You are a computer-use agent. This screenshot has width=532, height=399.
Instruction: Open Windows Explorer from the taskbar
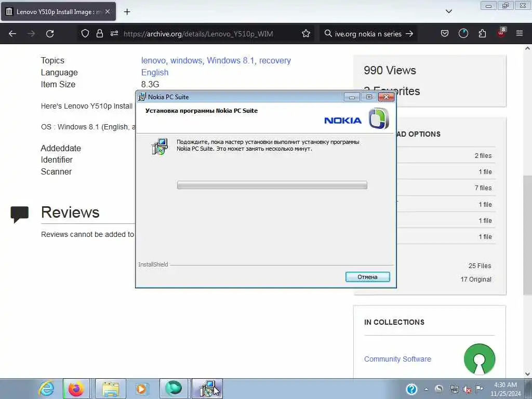coord(111,389)
